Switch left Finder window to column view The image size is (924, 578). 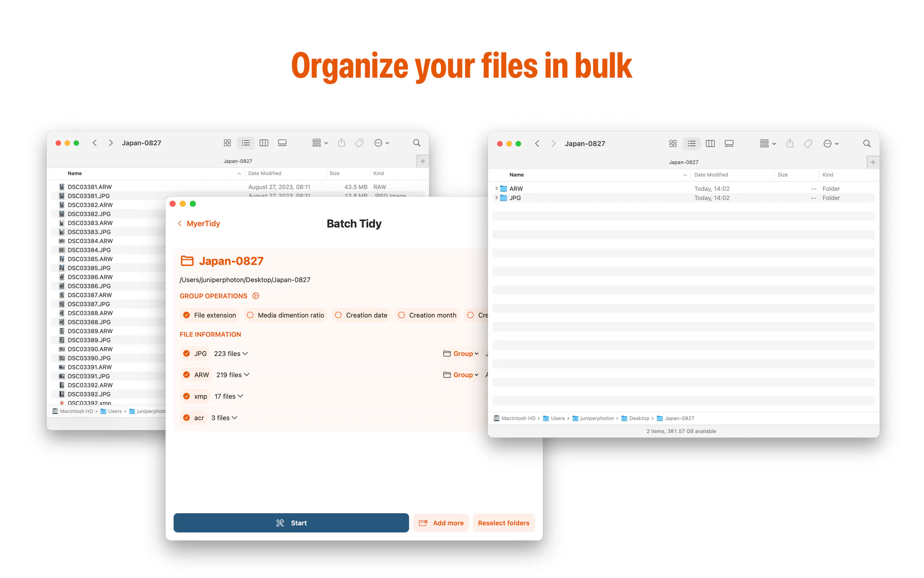[264, 143]
